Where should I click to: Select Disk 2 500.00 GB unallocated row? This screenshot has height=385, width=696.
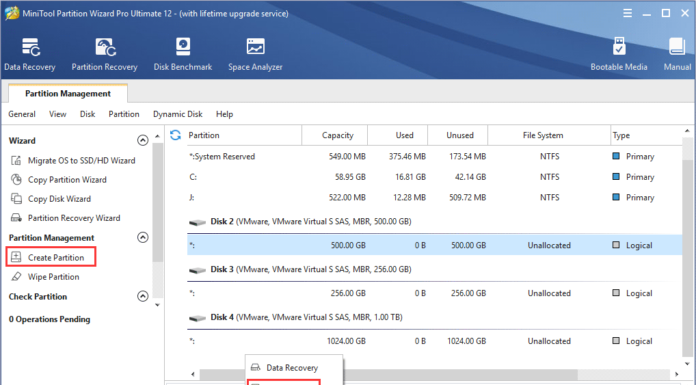(435, 245)
